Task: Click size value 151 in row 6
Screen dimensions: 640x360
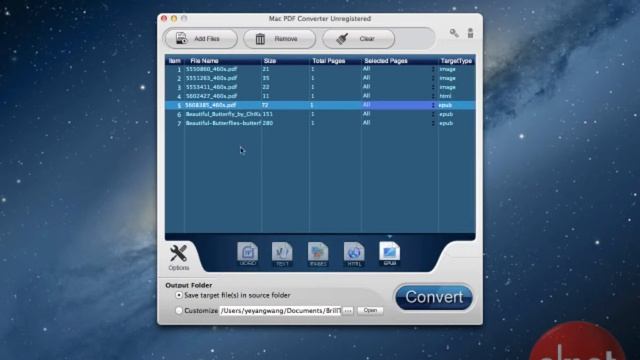Action: coord(268,114)
